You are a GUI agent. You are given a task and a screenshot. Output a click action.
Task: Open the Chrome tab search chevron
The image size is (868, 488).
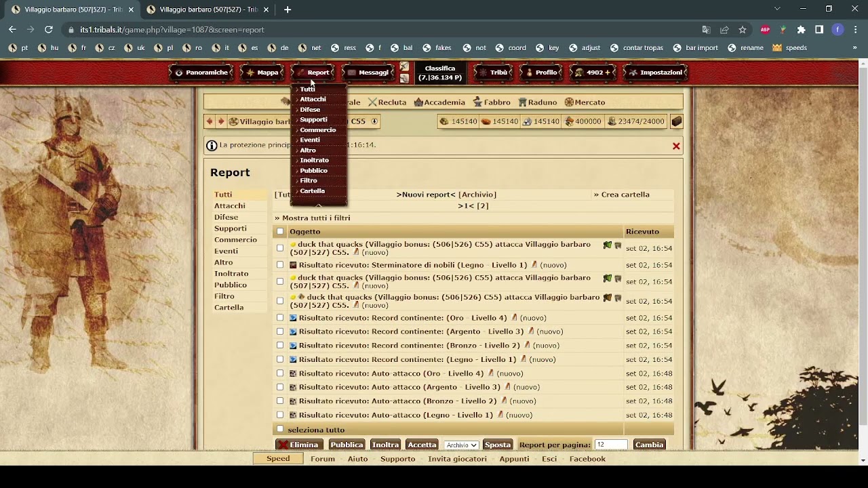click(x=777, y=9)
